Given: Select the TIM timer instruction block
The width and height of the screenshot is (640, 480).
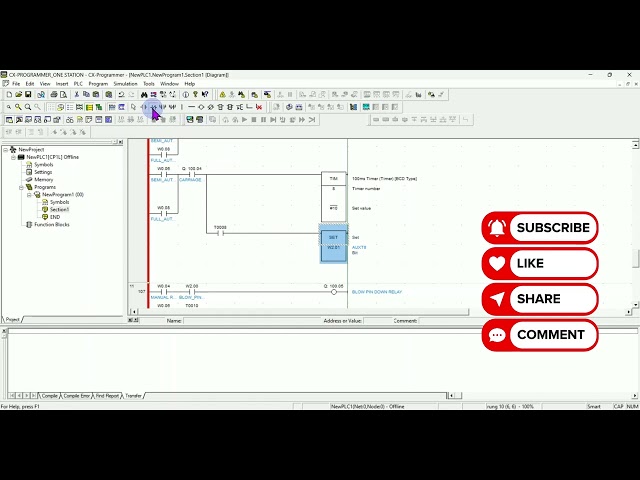Looking at the screenshot, I should (333, 196).
